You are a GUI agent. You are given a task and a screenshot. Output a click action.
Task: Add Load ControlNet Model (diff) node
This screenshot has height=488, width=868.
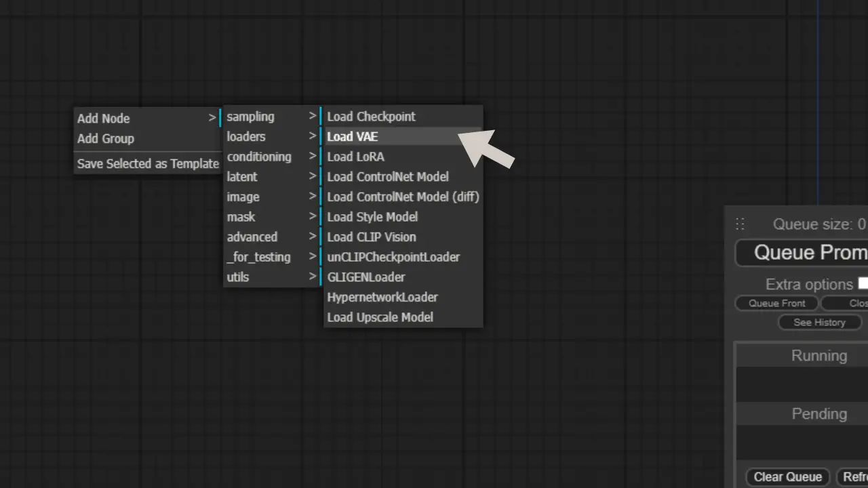tap(403, 197)
